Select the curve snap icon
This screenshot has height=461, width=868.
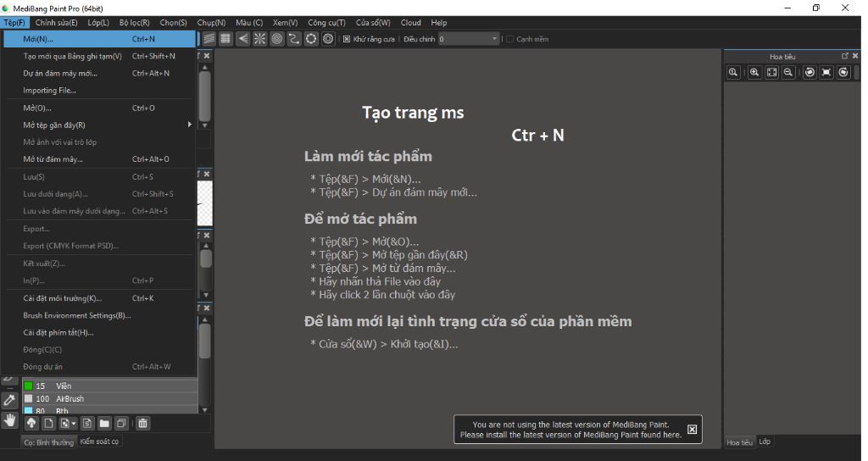click(x=294, y=39)
